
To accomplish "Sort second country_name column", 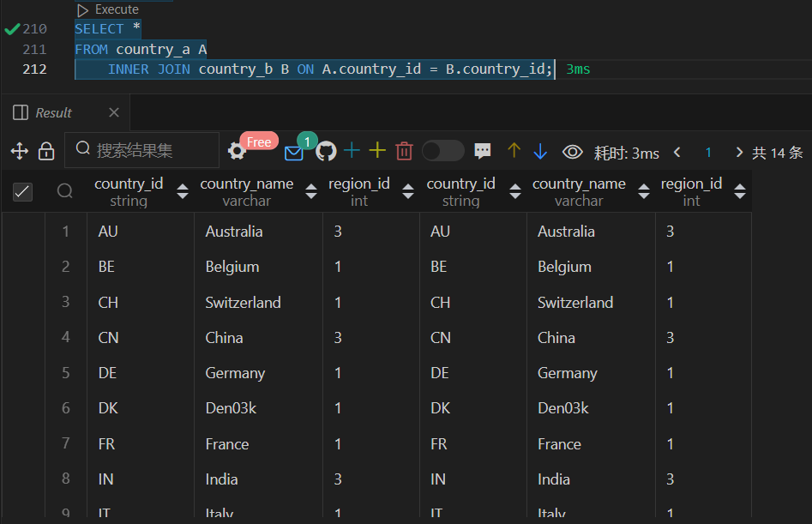I will click(644, 191).
